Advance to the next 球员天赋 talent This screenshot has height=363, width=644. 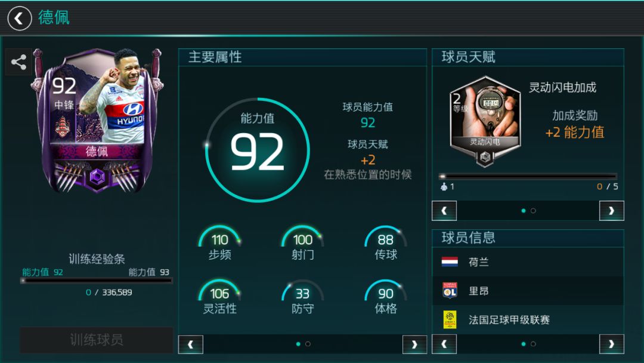click(612, 211)
